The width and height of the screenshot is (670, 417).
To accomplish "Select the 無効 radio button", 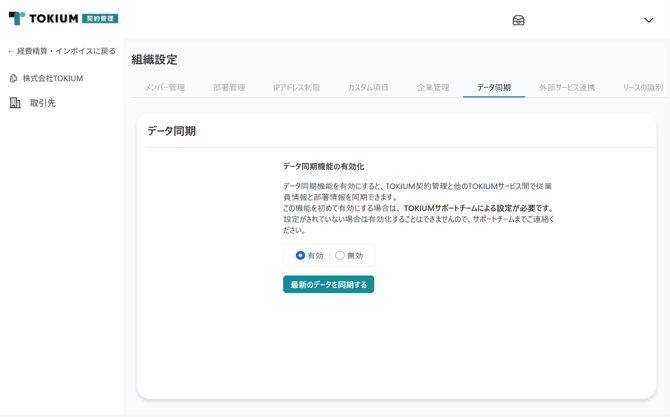I will pyautogui.click(x=340, y=255).
